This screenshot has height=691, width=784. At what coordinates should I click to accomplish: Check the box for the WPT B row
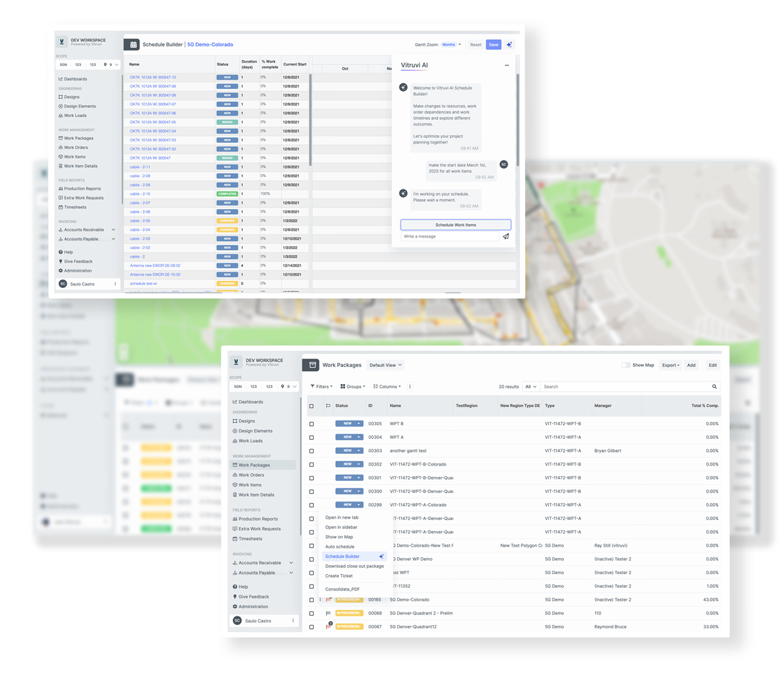click(312, 424)
